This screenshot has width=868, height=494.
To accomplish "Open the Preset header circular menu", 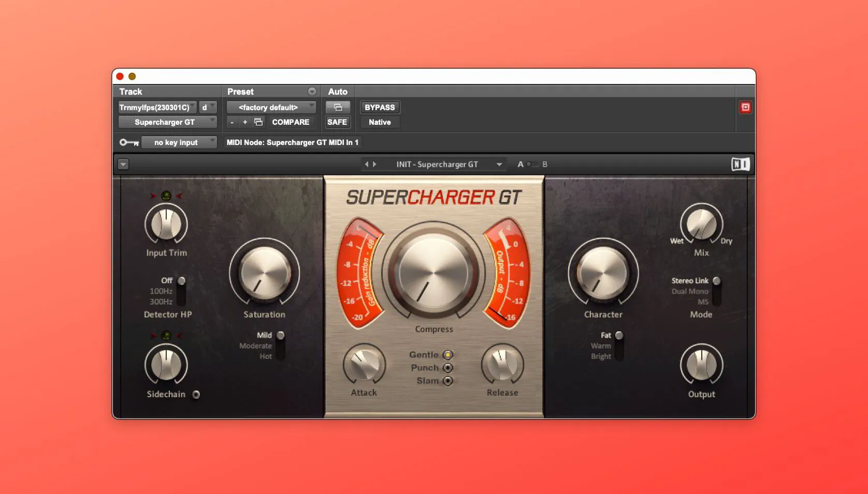I will point(312,91).
